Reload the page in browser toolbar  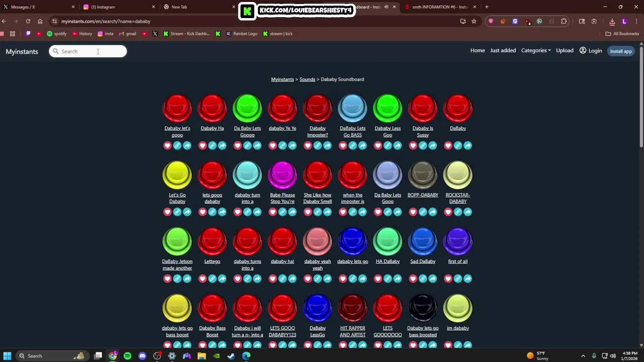(28, 21)
